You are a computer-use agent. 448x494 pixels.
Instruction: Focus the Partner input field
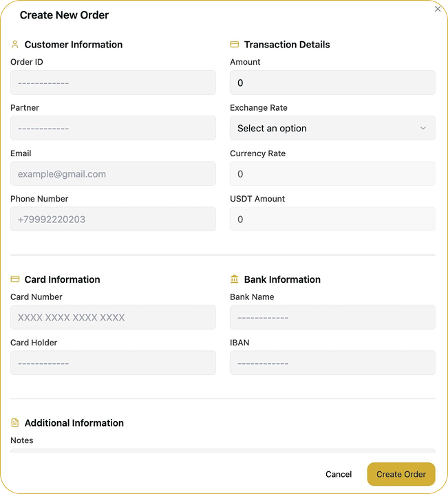[113, 128]
